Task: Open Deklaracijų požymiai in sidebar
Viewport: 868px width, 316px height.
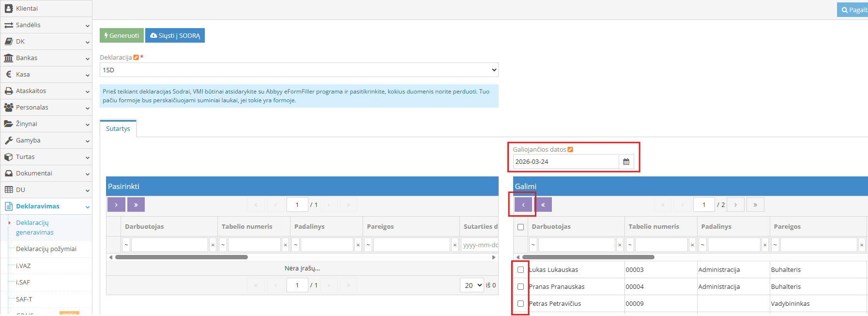Action: click(46, 249)
